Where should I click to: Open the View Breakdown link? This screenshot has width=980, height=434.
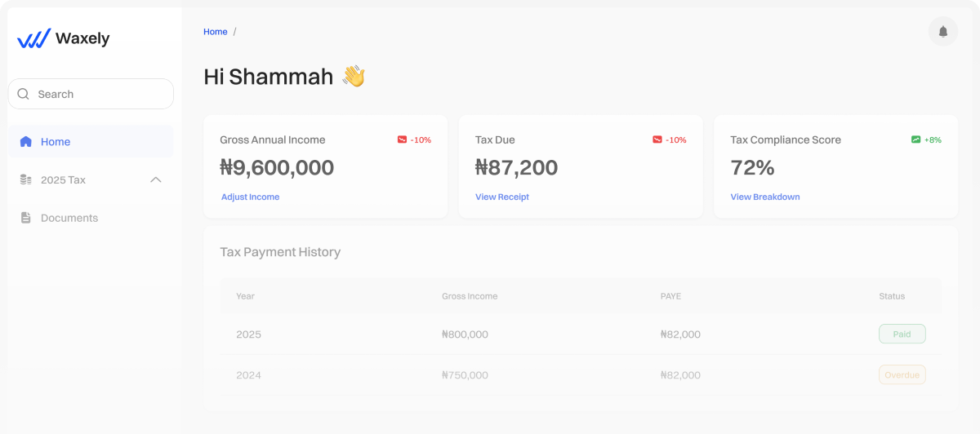(765, 197)
